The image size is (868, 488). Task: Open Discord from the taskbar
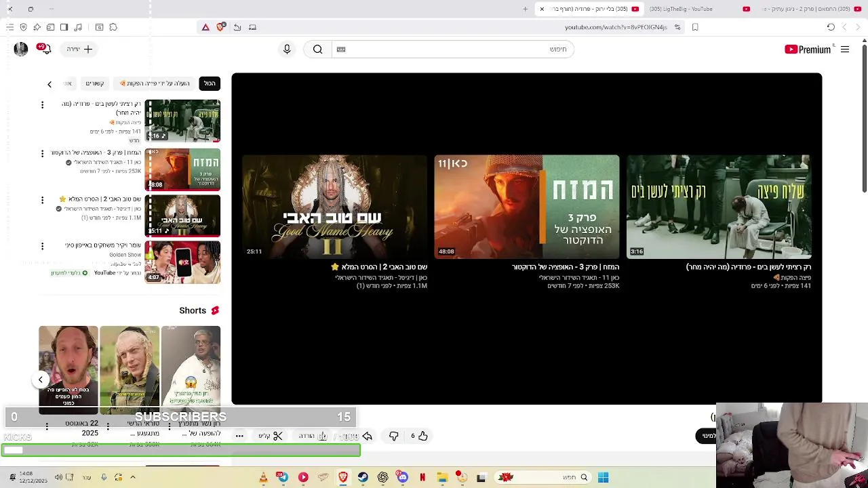pyautogui.click(x=403, y=477)
